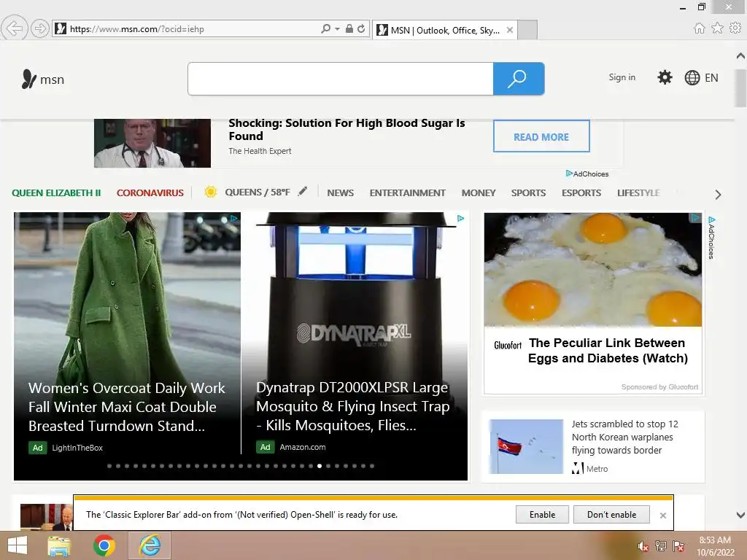Edit weather location pencil icon
The image size is (747, 560).
point(303,192)
